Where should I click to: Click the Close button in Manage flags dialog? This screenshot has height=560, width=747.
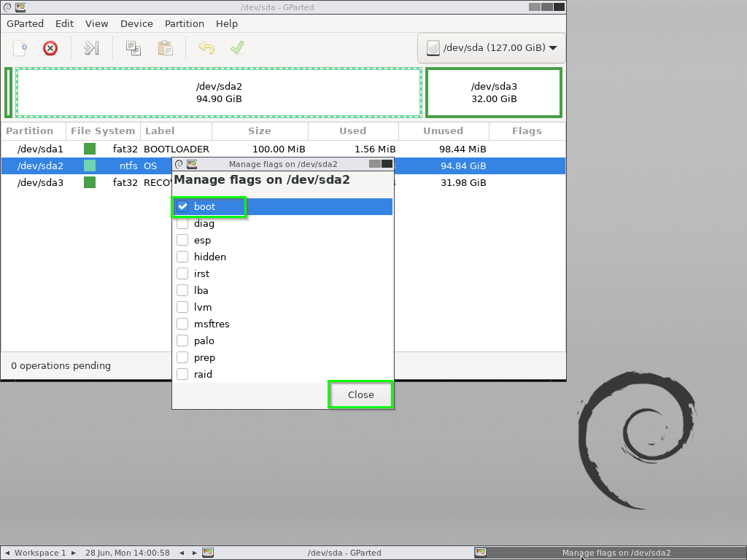360,394
